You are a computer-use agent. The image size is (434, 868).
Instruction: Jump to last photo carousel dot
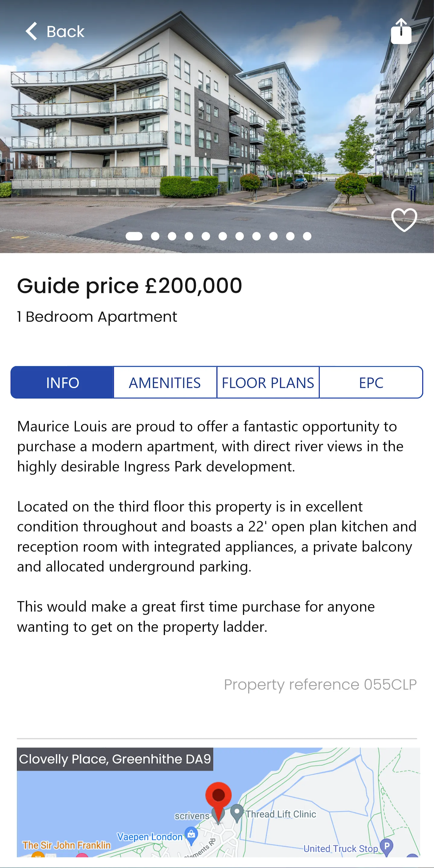point(307,236)
